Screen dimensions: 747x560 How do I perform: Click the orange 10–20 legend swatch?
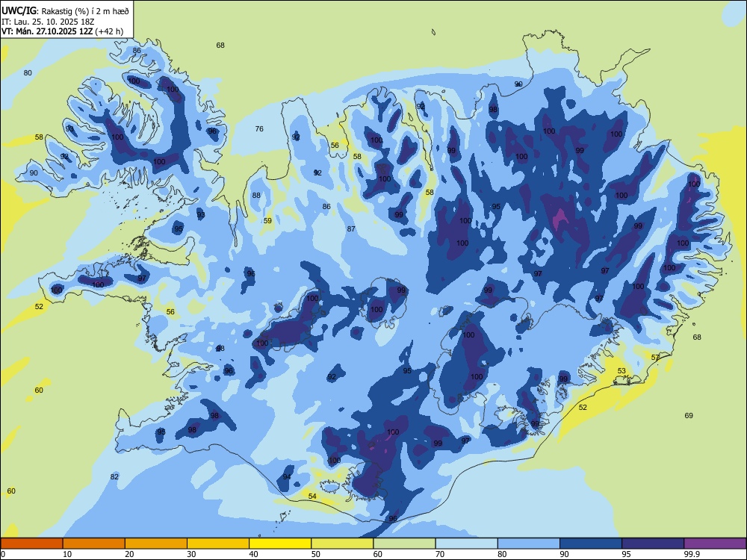coord(94,544)
